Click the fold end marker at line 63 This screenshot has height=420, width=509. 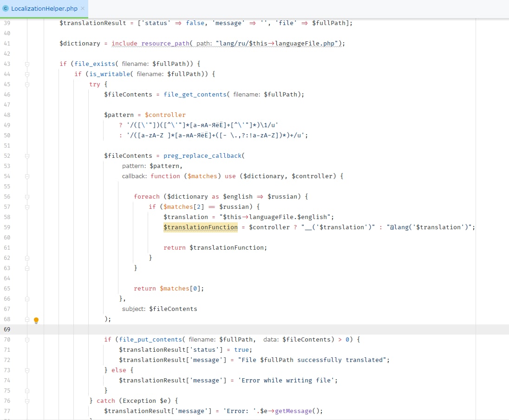pyautogui.click(x=27, y=268)
